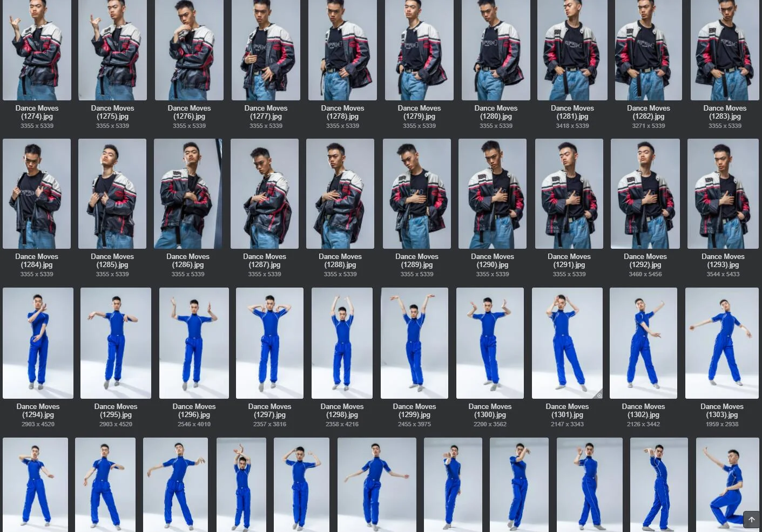Select the Dance Moves (1301).jpg thumbnail
This screenshot has width=762, height=532.
pyautogui.click(x=567, y=343)
